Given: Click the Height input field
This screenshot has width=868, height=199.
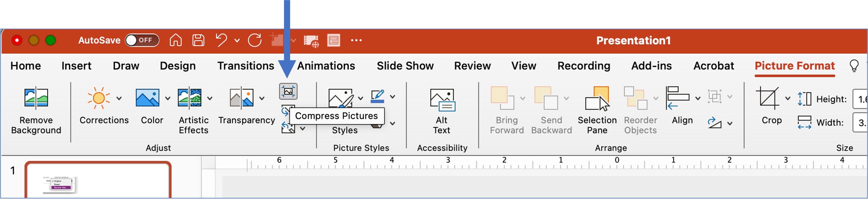Looking at the screenshot, I should tap(860, 99).
